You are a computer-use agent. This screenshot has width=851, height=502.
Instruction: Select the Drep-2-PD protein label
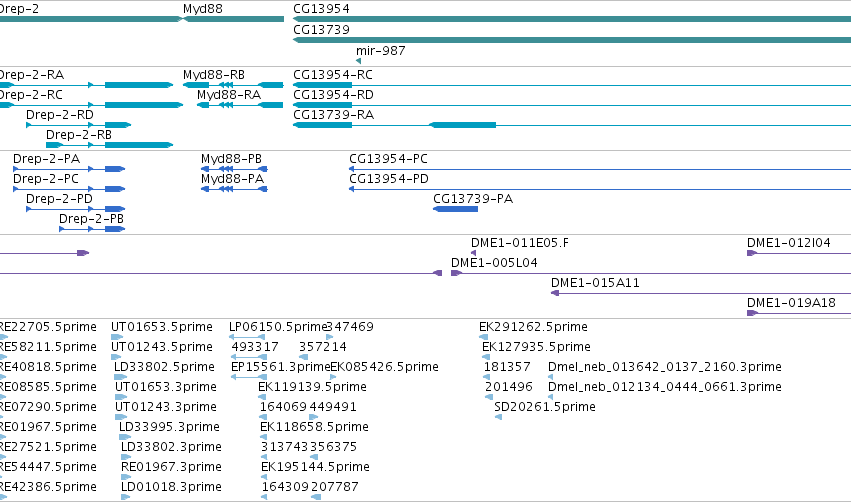[59, 199]
